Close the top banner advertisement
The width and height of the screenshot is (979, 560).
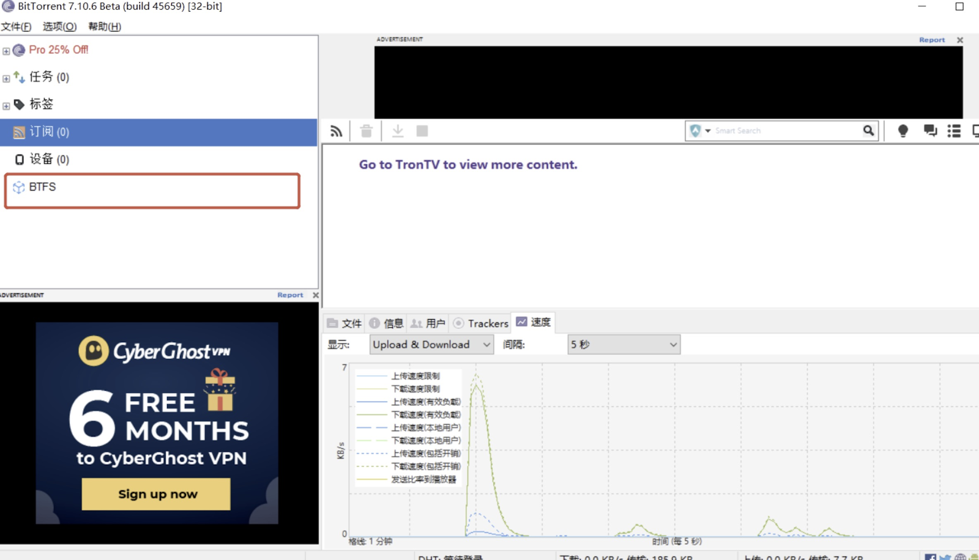(960, 40)
